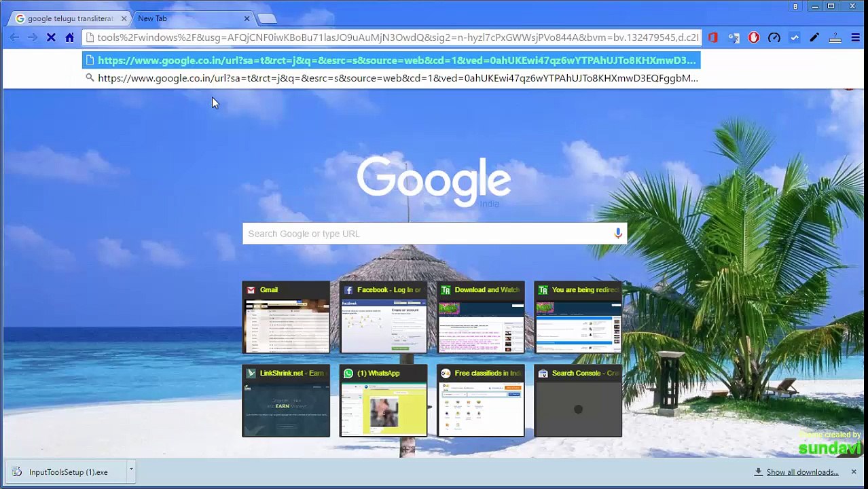Select the highlighted URL autocomplete suggestion
This screenshot has height=489, width=868.
[391, 60]
